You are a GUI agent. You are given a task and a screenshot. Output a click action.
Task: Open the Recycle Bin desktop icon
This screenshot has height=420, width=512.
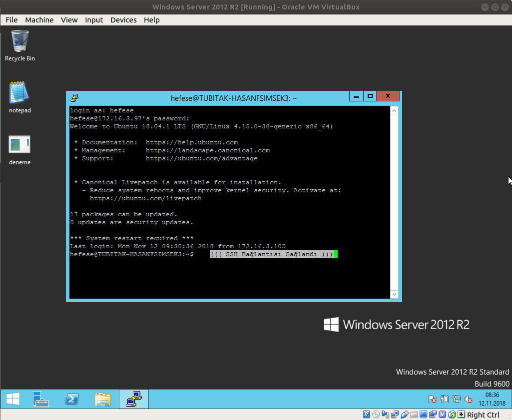click(19, 45)
